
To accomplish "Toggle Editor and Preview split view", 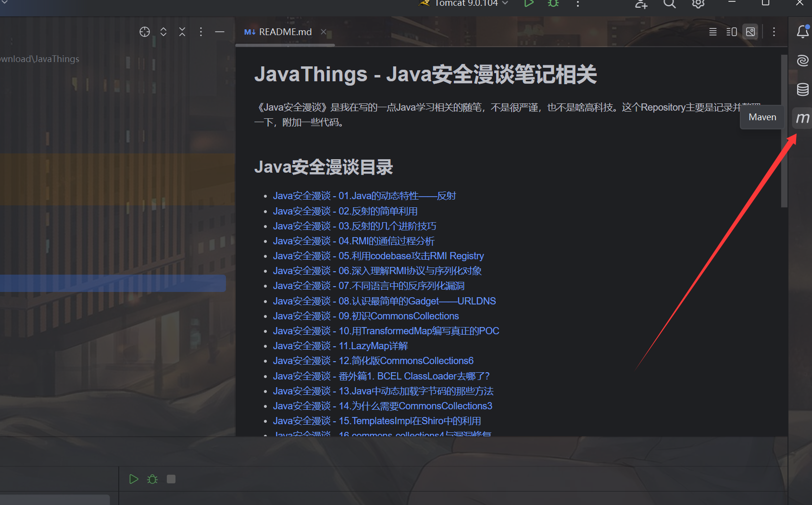I will [x=731, y=32].
